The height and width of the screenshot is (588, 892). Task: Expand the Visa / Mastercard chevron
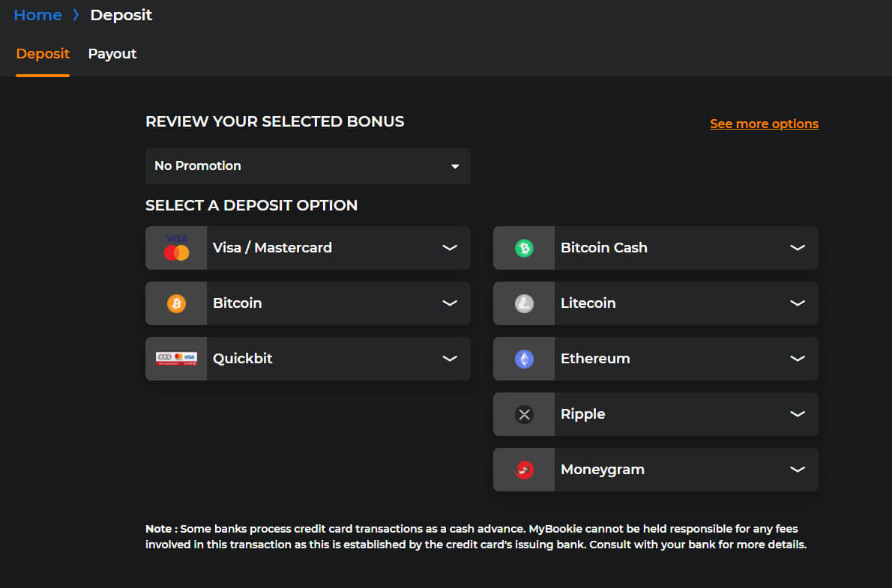pyautogui.click(x=450, y=248)
